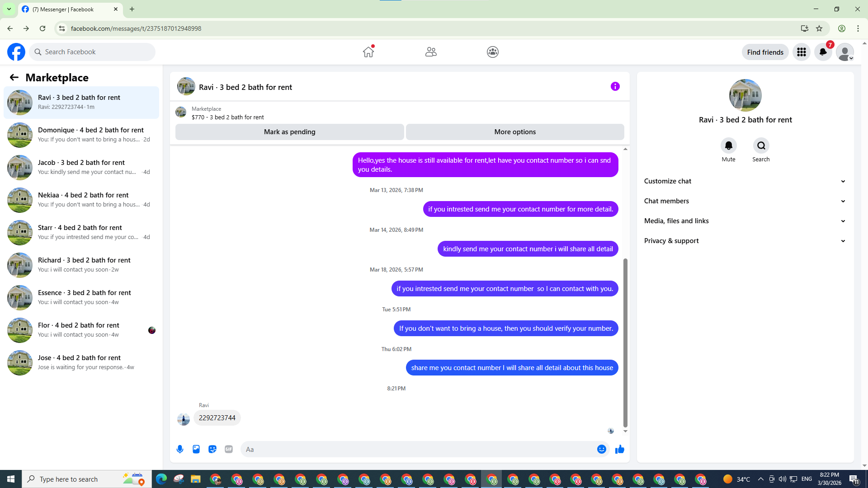Click More options button
Screen dimensions: 868x488
click(x=514, y=132)
